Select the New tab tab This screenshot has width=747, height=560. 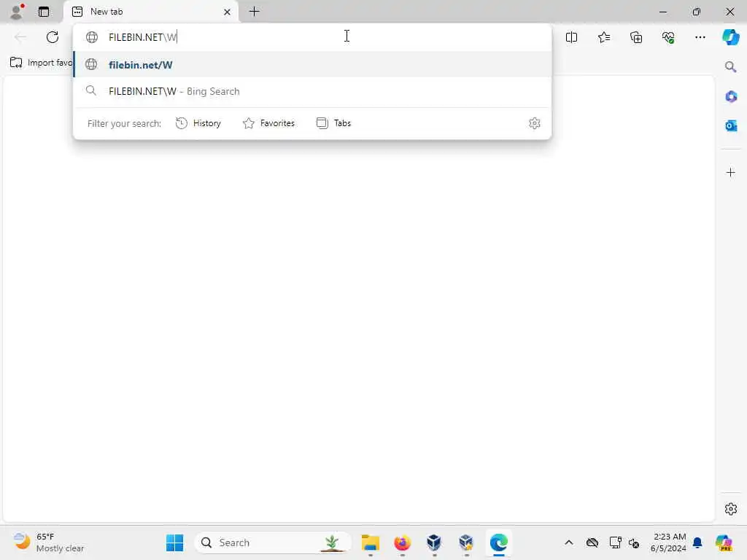(150, 12)
